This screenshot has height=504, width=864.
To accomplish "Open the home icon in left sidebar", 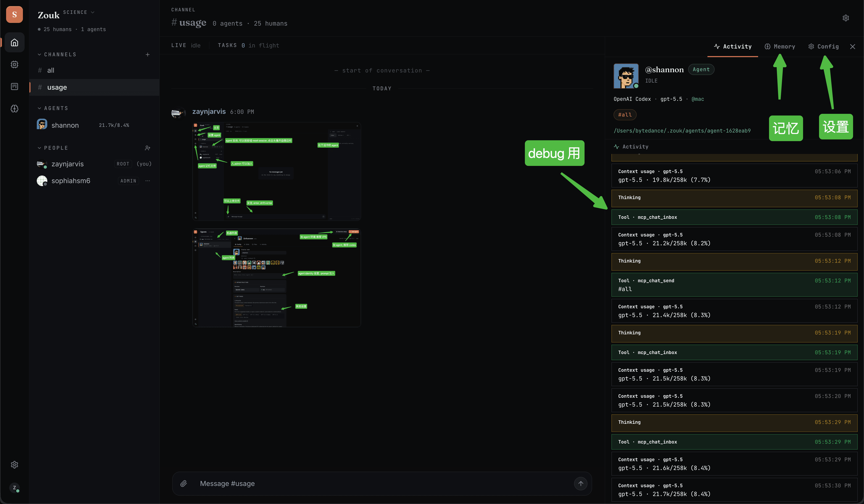I will tap(14, 42).
